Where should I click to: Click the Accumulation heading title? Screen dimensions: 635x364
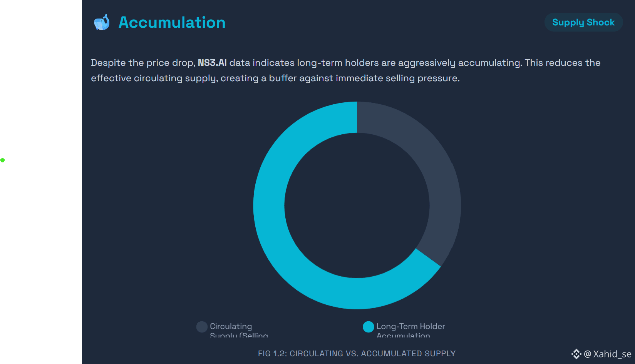(x=172, y=22)
